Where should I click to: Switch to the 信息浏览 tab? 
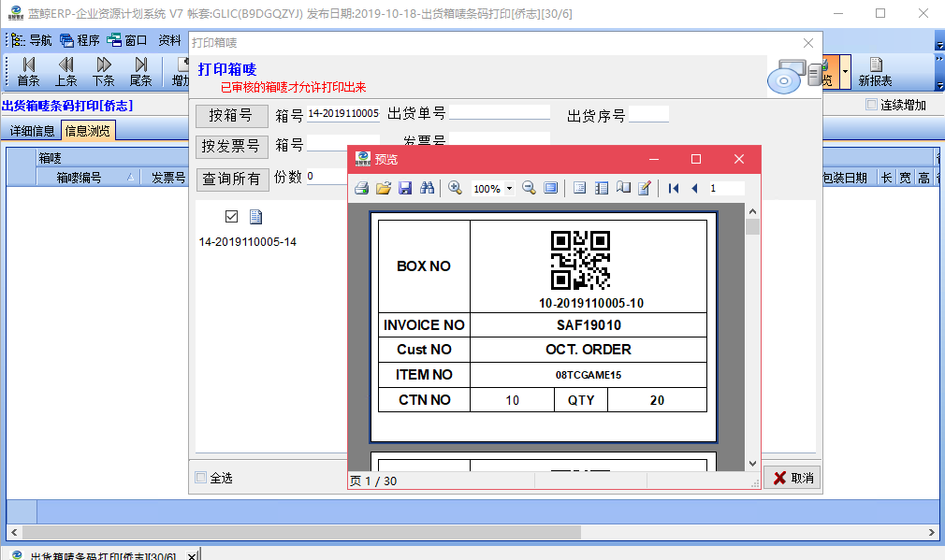(88, 131)
